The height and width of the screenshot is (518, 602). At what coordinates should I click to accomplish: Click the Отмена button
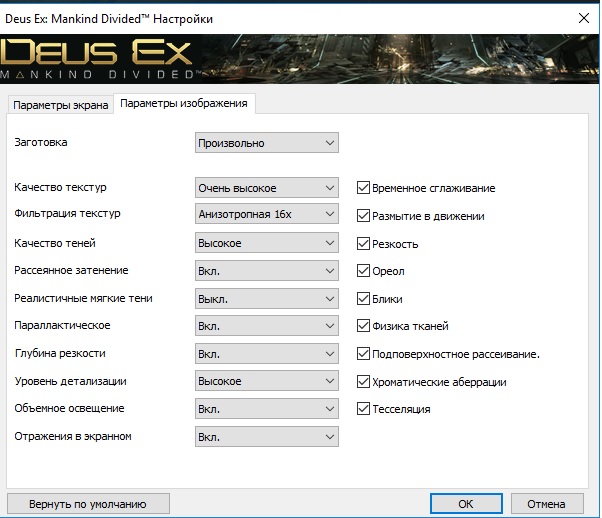(547, 504)
